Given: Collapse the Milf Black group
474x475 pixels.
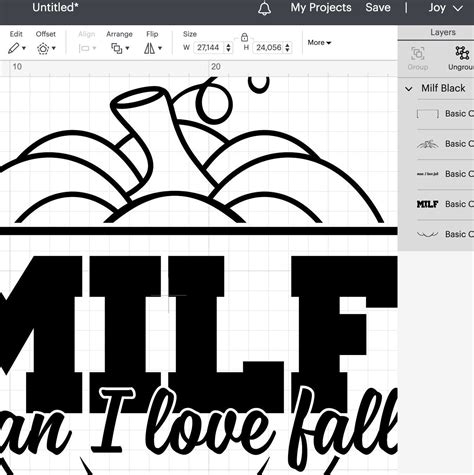Looking at the screenshot, I should tap(409, 89).
